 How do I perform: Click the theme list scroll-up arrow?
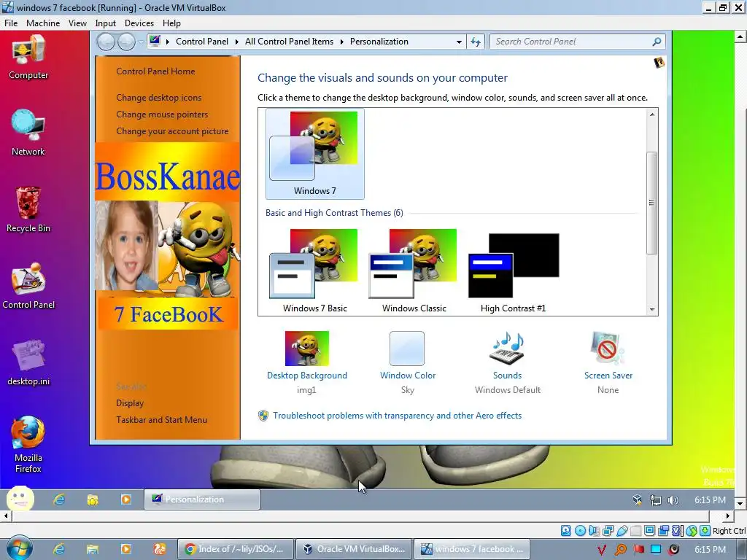pos(651,114)
